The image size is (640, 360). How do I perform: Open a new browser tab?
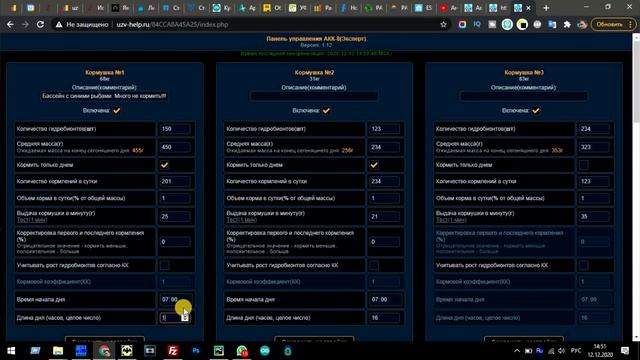tap(546, 8)
